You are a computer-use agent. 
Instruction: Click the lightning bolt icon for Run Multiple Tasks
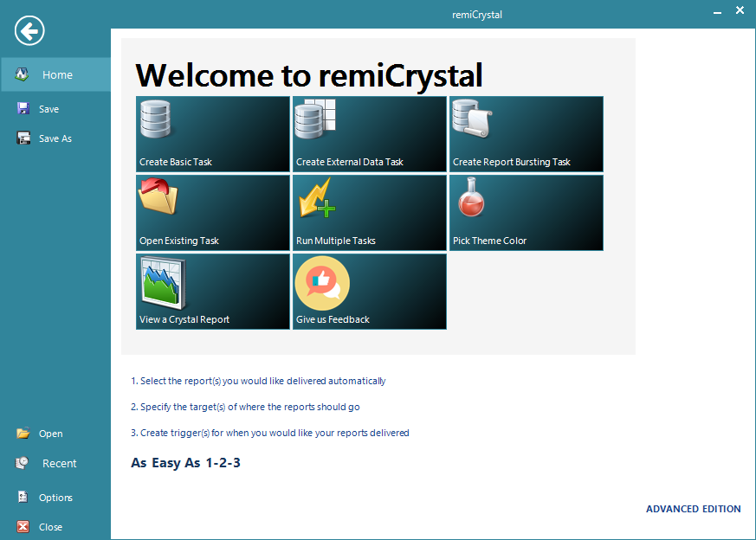[317, 197]
